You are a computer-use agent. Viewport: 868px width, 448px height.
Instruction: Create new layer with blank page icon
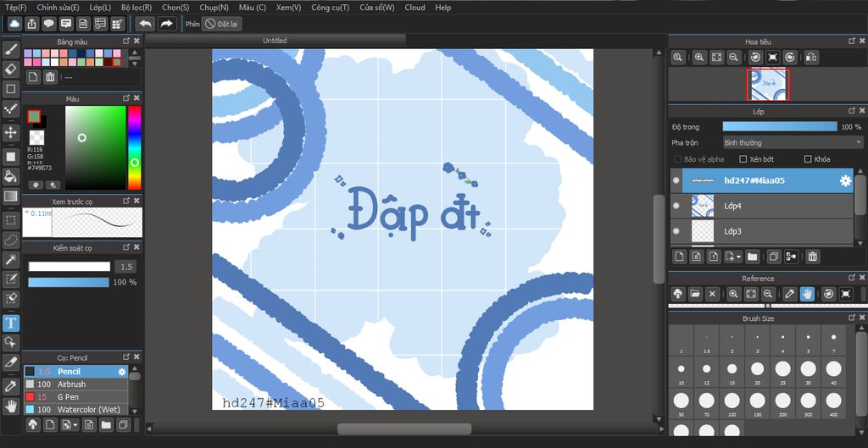679,256
